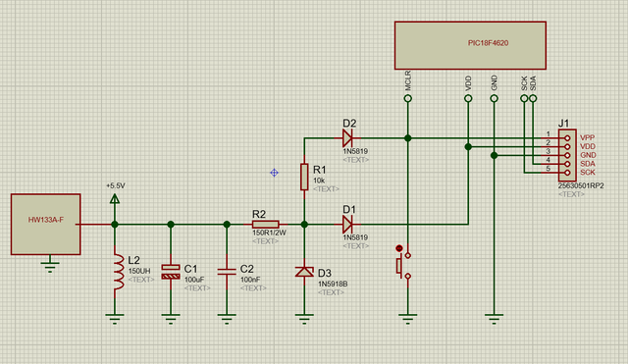Click the ground symbol under HW133A-F
Image resolution: width=628 pixels, height=364 pixels.
point(50,267)
